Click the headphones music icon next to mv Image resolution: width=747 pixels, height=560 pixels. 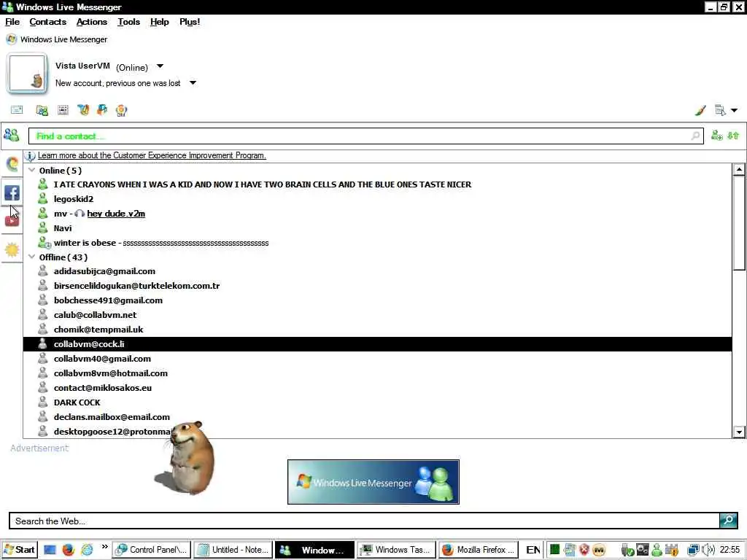coord(80,214)
